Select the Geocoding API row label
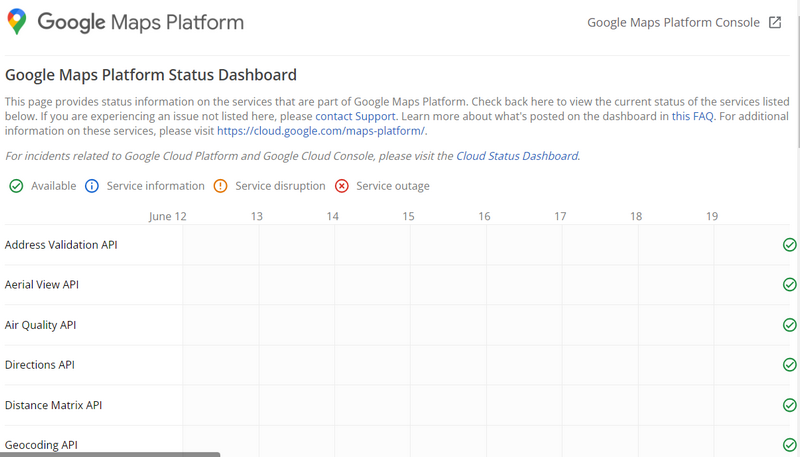Screen dimensions: 800x457 coord(41,445)
